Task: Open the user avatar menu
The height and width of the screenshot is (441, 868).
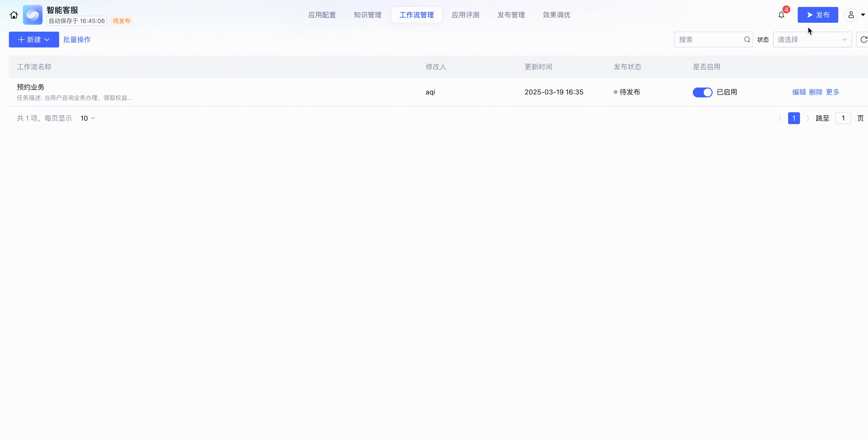Action: click(851, 15)
